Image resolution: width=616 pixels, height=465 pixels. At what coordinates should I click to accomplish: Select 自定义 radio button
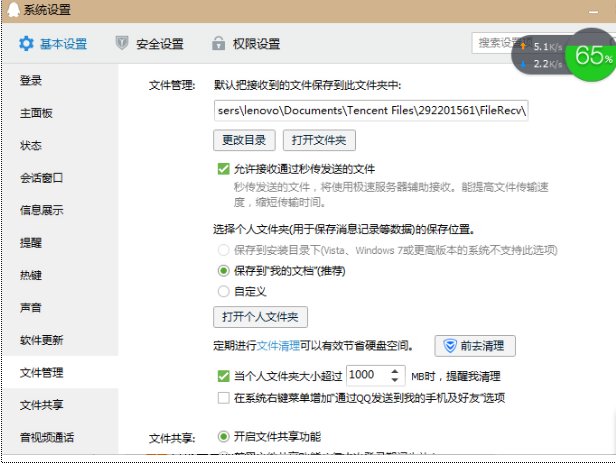pos(224,291)
